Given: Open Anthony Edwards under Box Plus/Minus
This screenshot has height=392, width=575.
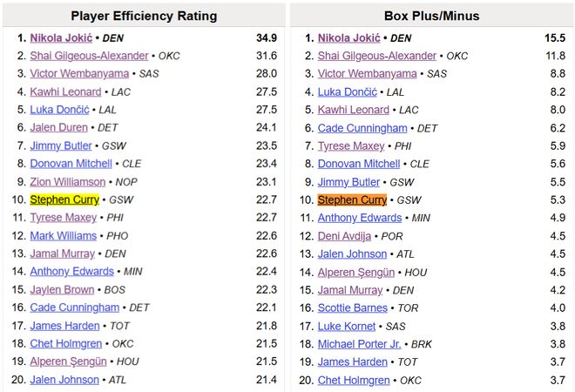Looking at the screenshot, I should point(358,218).
